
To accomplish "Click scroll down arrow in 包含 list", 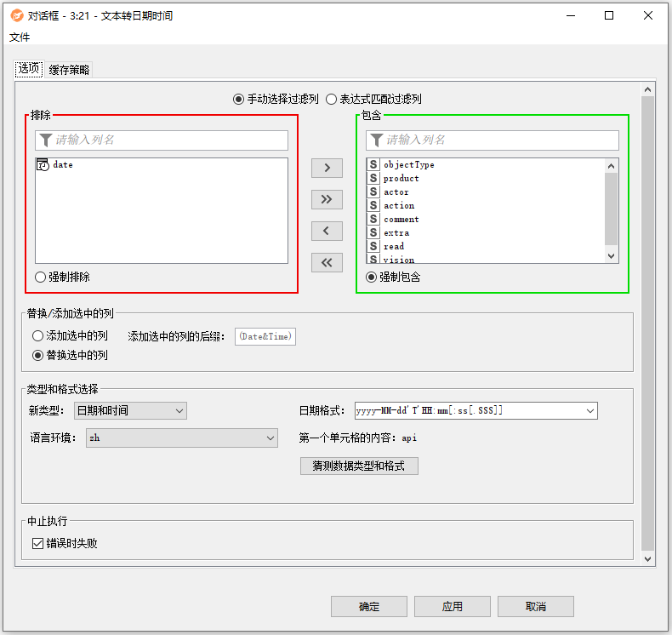I will click(611, 256).
